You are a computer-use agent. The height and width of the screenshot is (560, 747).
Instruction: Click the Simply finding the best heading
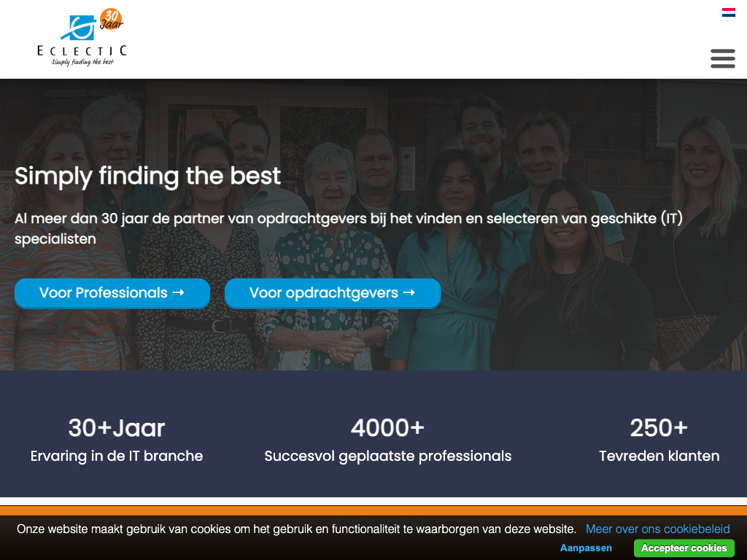147,176
